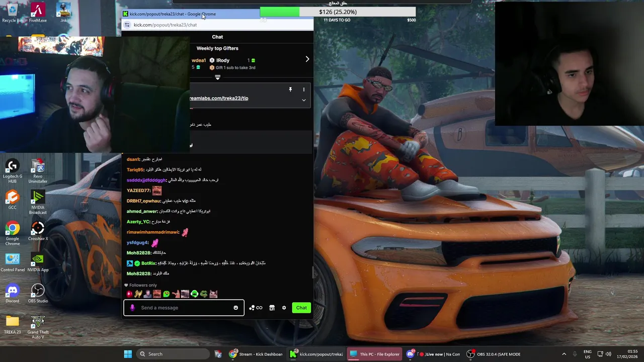Send message with the green Chat button
This screenshot has width=644, height=362.
(x=301, y=308)
